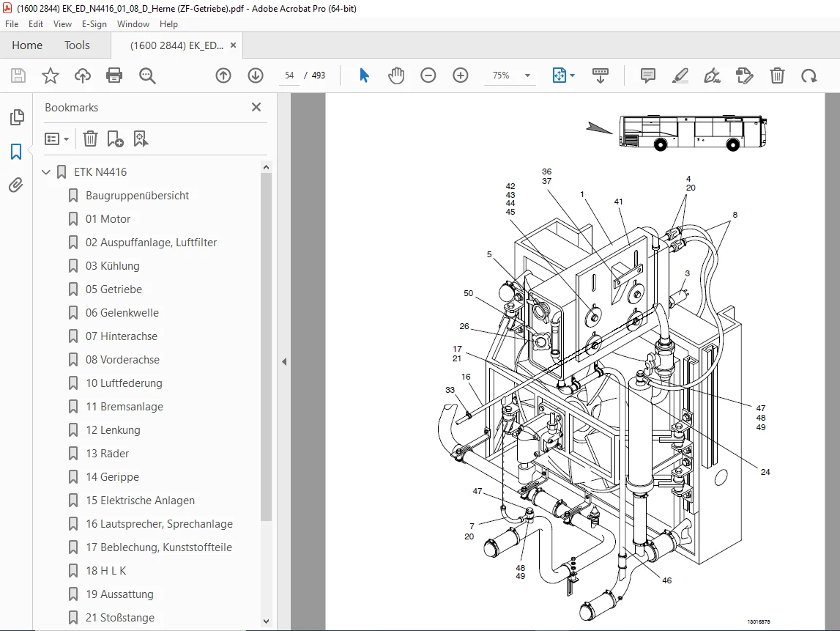Open page thumbnails panel
This screenshot has width=840, height=631.
[x=17, y=117]
